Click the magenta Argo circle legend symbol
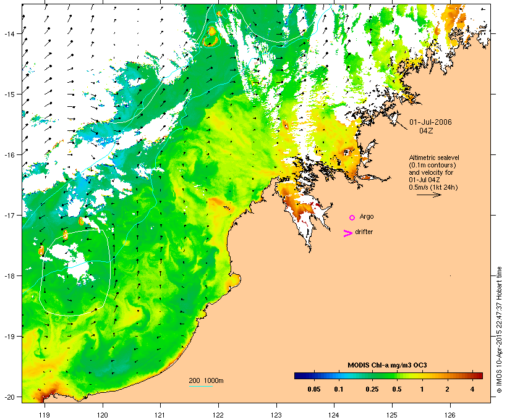The image size is (507, 420). point(352,217)
